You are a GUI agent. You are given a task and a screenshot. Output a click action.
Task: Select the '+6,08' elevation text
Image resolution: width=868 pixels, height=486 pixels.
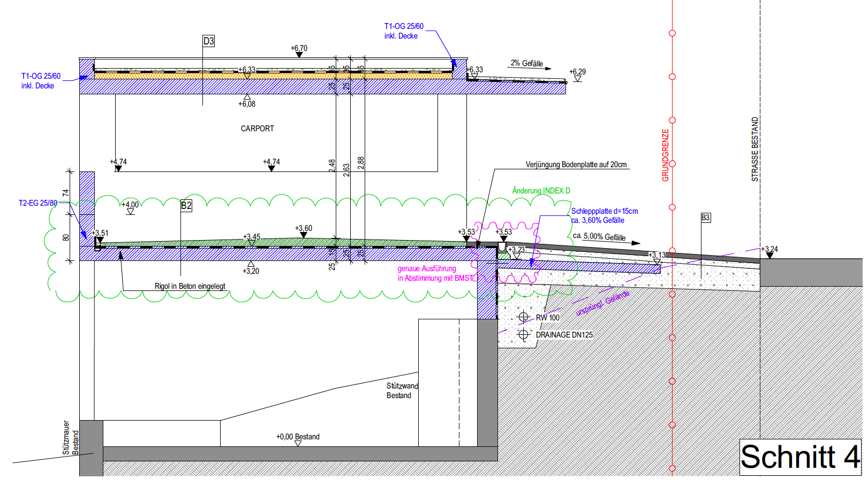click(247, 104)
